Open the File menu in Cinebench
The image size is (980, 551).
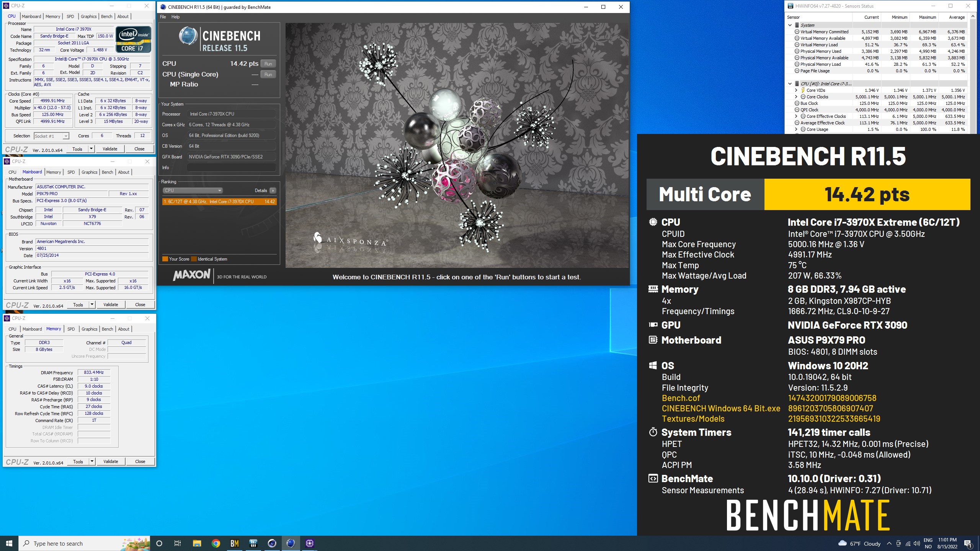tap(163, 17)
